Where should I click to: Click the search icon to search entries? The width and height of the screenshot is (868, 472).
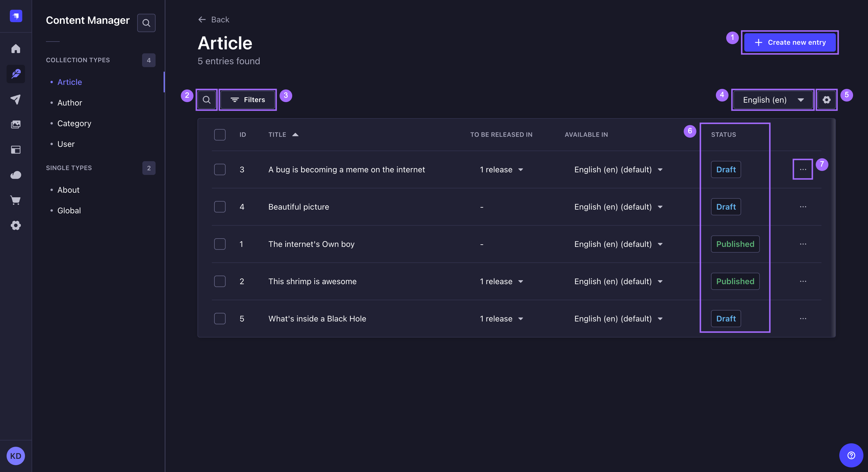[x=207, y=100]
